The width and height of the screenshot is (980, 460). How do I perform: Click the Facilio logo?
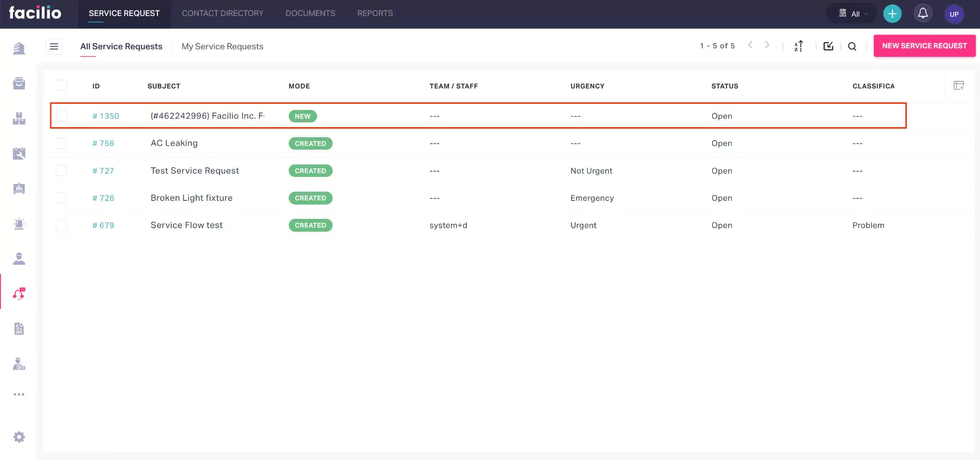click(x=35, y=12)
